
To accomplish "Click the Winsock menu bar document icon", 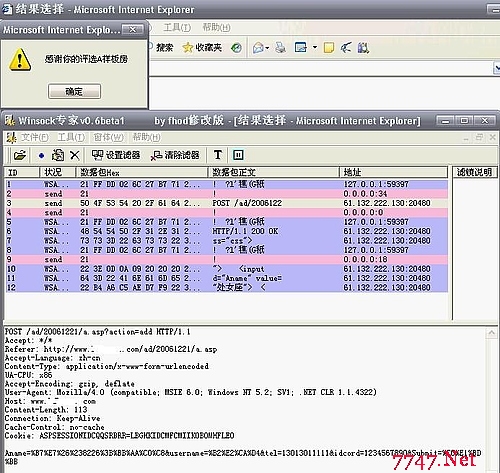I will pos(12,137).
